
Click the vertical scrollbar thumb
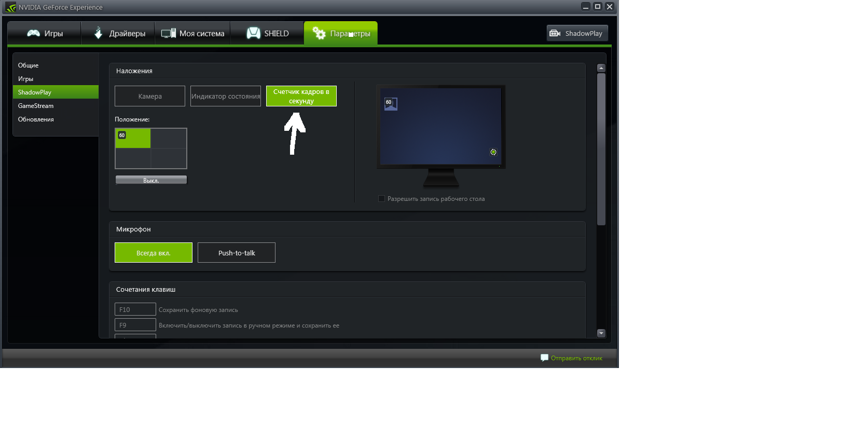click(x=601, y=149)
